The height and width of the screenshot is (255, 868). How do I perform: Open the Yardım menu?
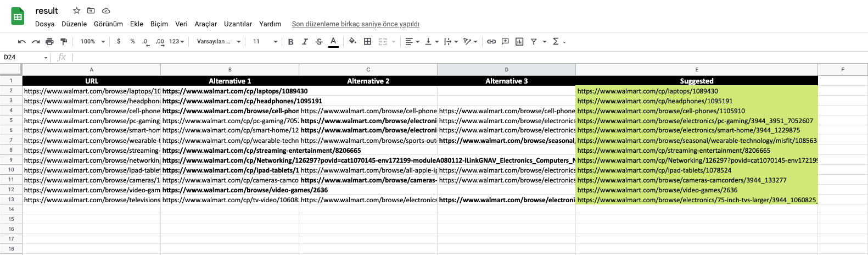(x=270, y=24)
